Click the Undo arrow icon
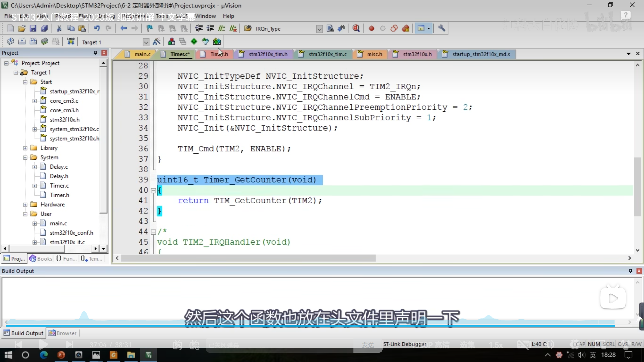The image size is (644, 362). click(97, 28)
